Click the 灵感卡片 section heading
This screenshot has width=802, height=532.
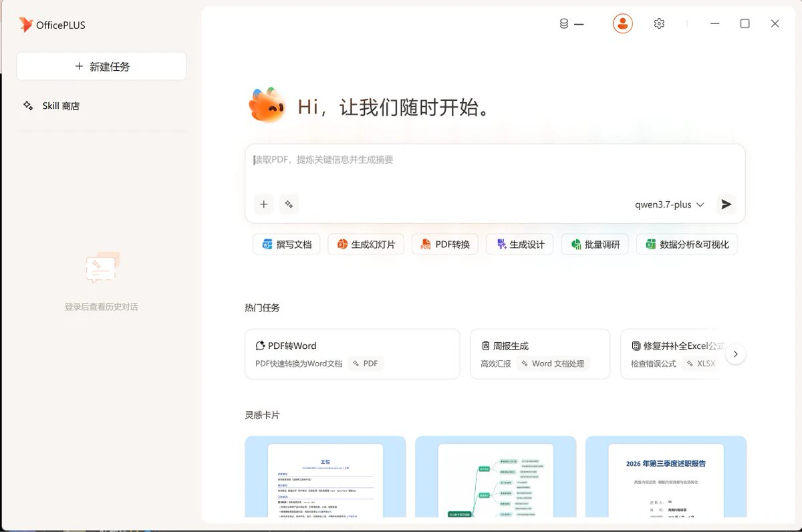[x=262, y=415]
